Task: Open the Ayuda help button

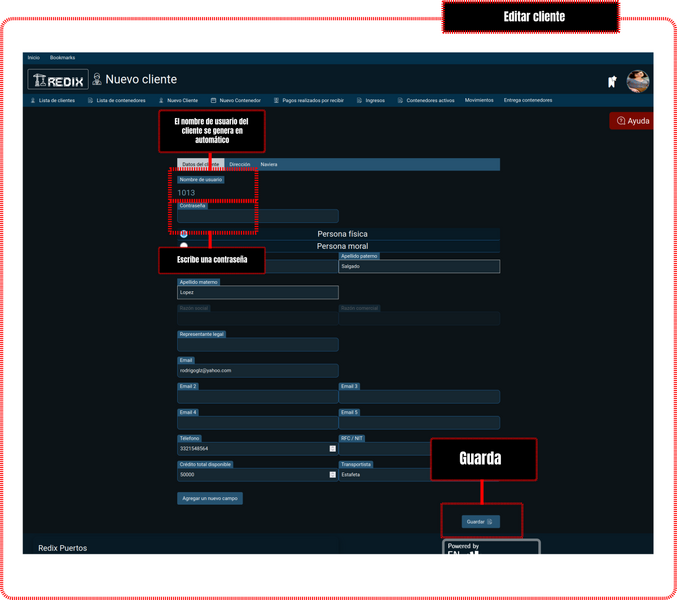Action: click(632, 121)
